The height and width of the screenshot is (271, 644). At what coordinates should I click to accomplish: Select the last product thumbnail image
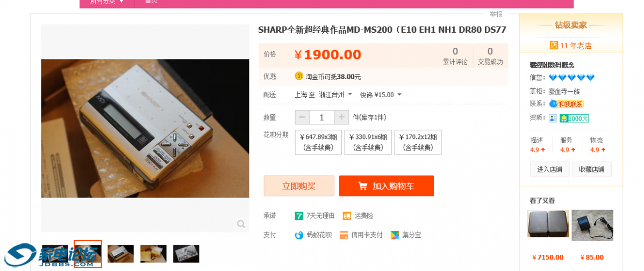click(x=186, y=254)
